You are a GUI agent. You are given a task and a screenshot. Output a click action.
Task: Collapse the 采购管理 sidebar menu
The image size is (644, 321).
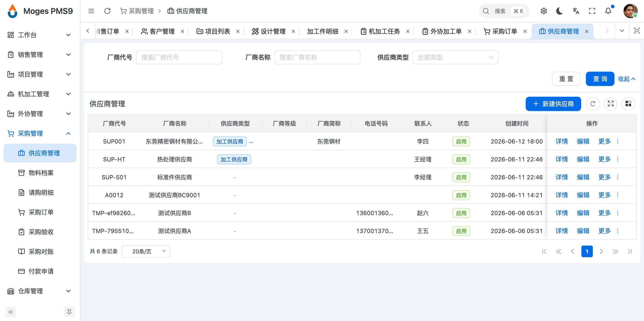(40, 133)
